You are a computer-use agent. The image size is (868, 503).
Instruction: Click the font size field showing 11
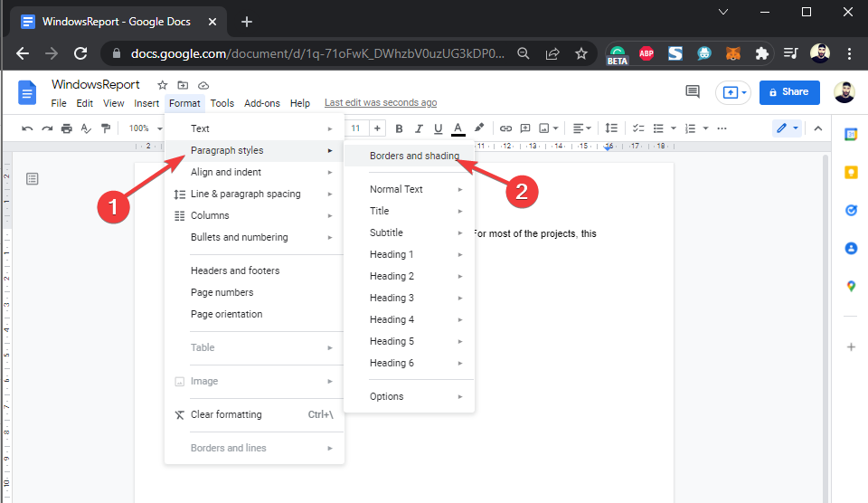tap(356, 128)
